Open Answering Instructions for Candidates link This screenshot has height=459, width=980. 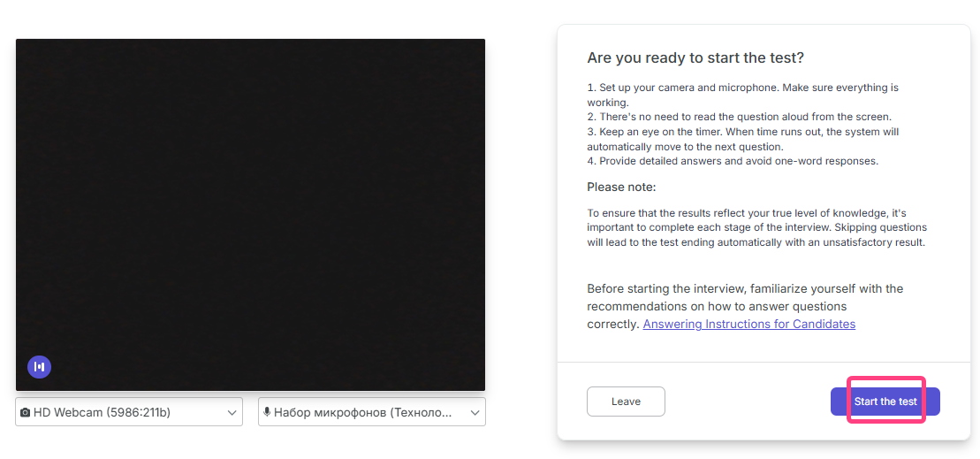pos(748,325)
